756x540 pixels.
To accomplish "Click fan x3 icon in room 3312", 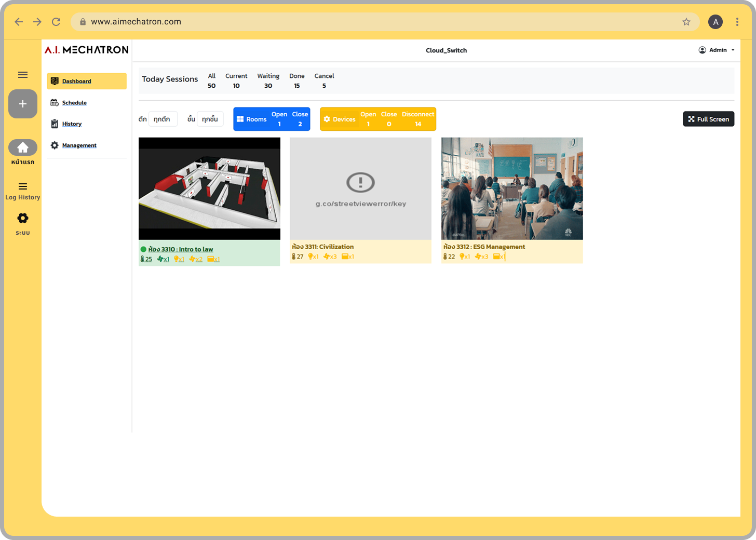I will (x=482, y=256).
